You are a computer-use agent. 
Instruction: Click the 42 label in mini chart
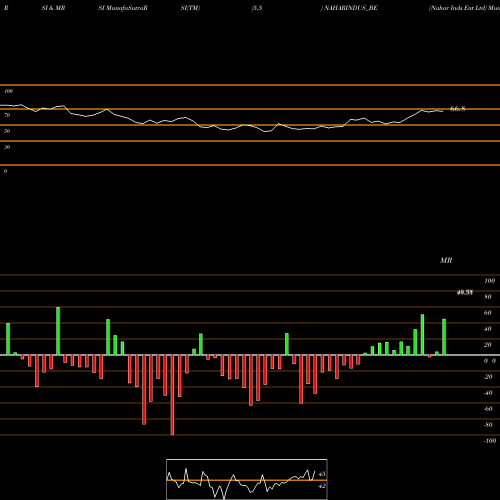coord(322,486)
